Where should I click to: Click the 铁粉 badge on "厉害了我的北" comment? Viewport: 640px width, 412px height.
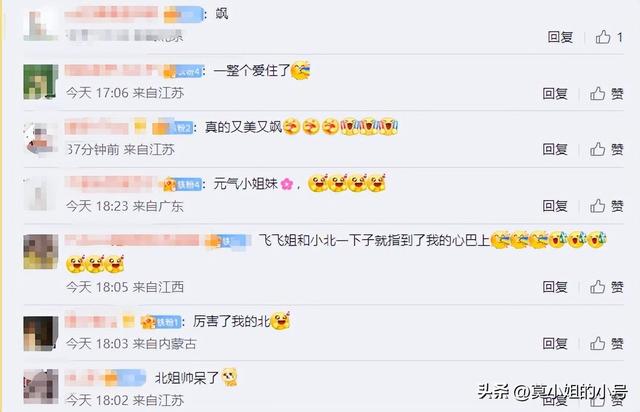tap(161, 322)
